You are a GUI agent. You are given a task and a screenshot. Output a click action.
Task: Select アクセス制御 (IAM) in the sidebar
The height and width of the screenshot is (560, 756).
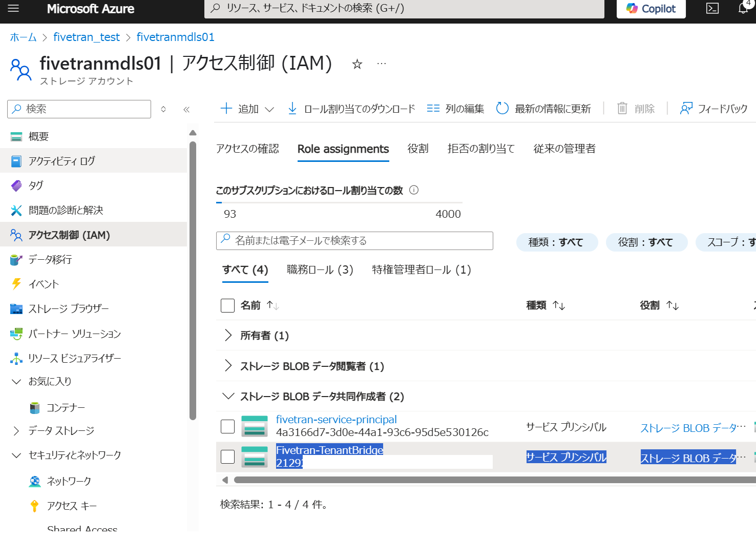(94, 235)
